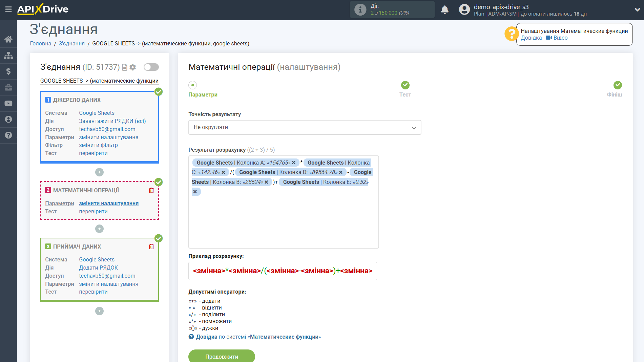644x362 pixels.
Task: Go to З'єднання breadcrumb link
Action: coord(72,43)
